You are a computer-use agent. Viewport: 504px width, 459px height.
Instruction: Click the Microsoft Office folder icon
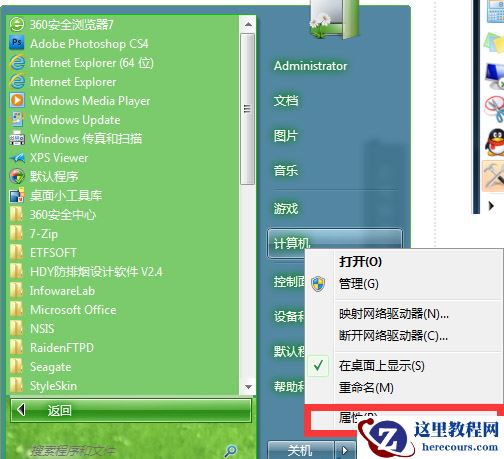click(x=17, y=309)
